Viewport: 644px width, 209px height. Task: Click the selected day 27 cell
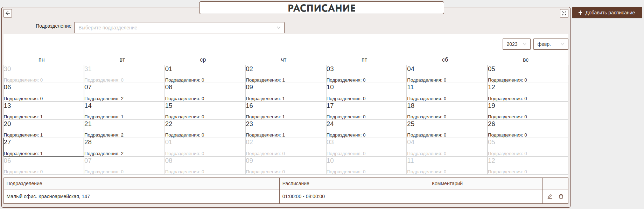[x=44, y=147]
